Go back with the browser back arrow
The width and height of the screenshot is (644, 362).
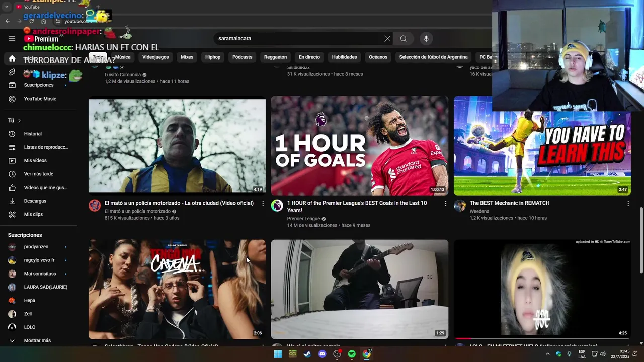(7, 21)
